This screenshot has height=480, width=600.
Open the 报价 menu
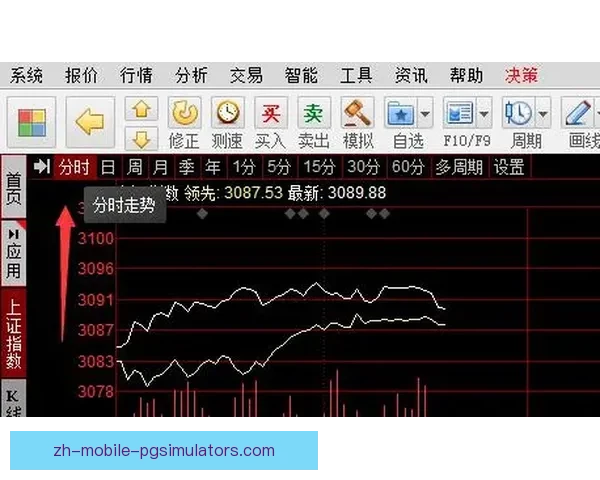(81, 75)
